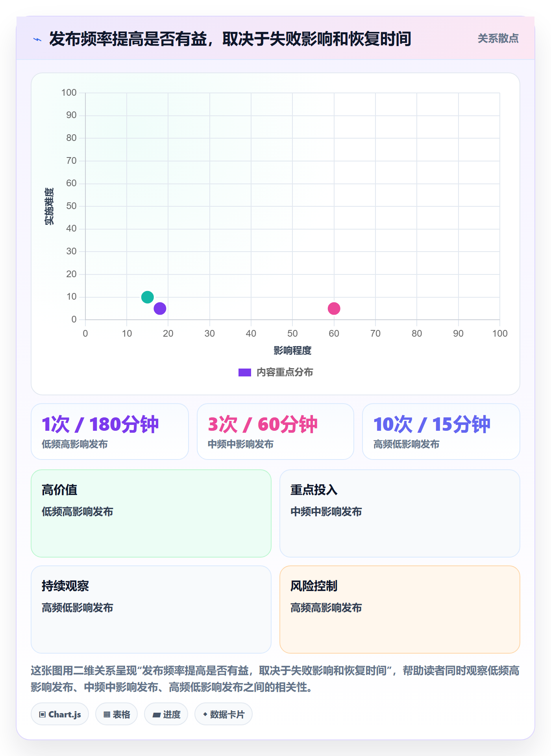Image resolution: width=551 pixels, height=756 pixels.
Task: Click the 关系散点 label in the header
Action: [498, 39]
